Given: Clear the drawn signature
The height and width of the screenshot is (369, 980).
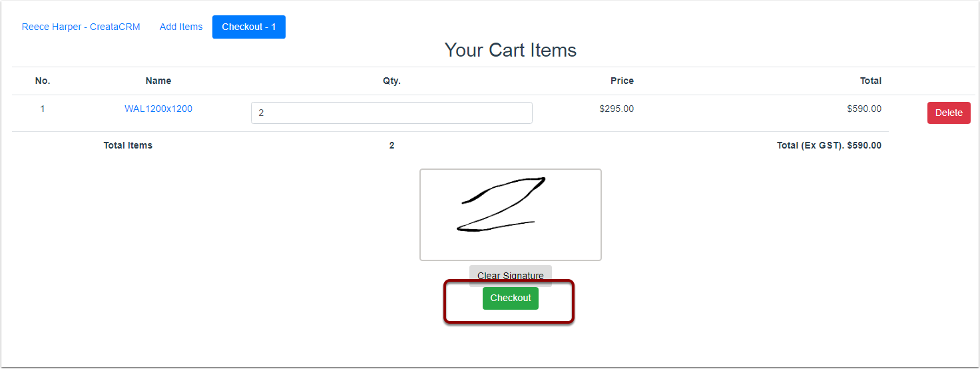Looking at the screenshot, I should point(510,276).
